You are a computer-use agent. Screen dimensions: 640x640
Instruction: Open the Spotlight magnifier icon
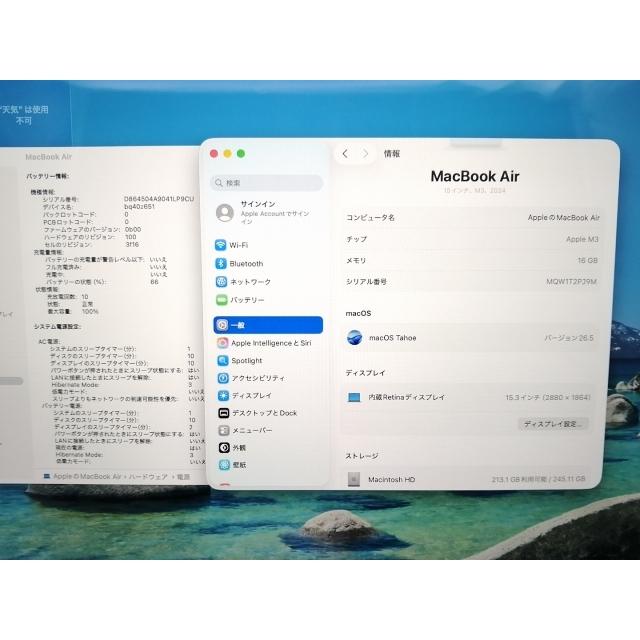(x=223, y=360)
